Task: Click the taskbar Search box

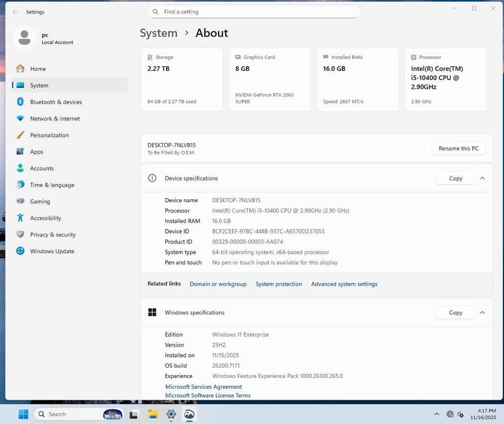Action: tap(79, 414)
